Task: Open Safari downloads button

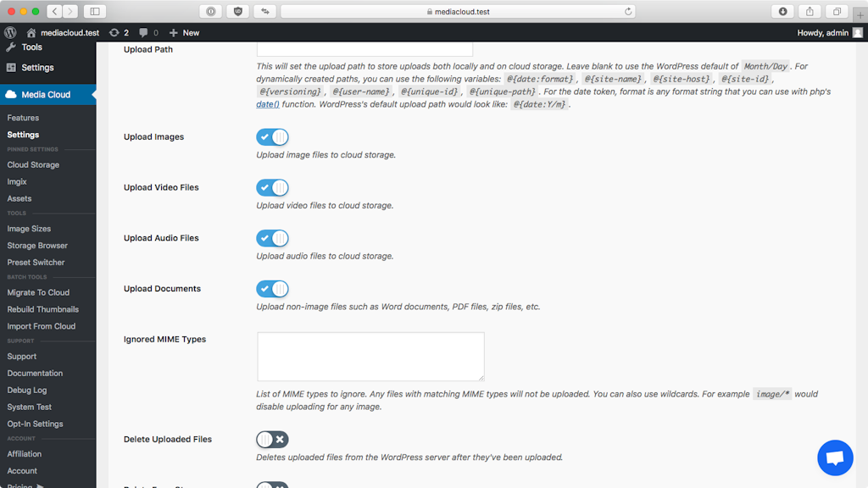Action: [782, 12]
